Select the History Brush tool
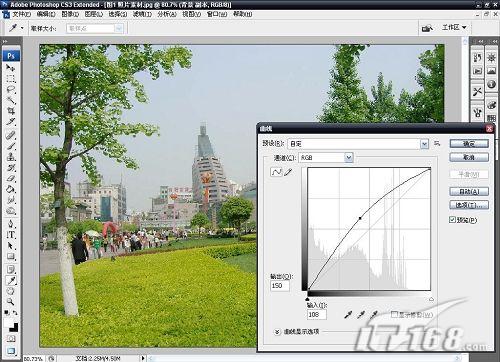Screen dimensions: 500x362 11,167
